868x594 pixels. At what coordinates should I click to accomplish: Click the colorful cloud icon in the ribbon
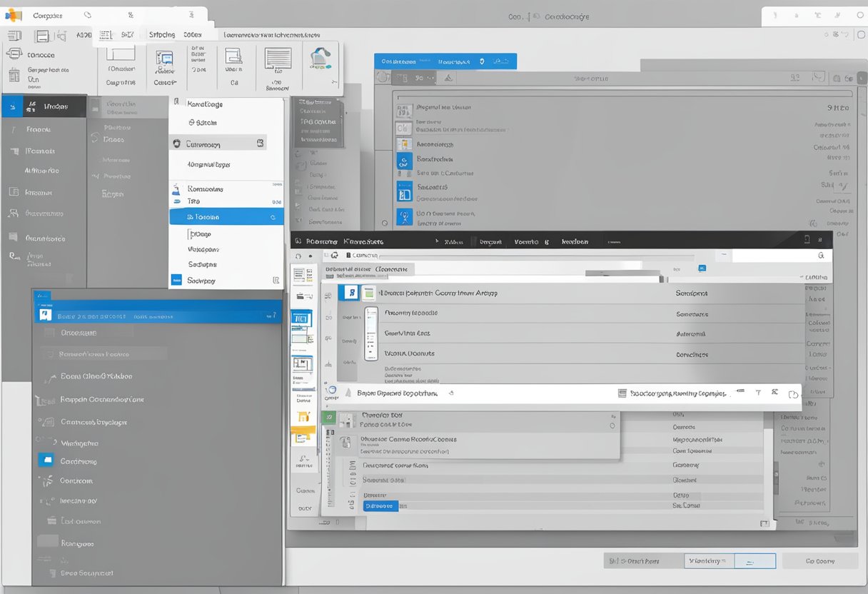(x=321, y=59)
